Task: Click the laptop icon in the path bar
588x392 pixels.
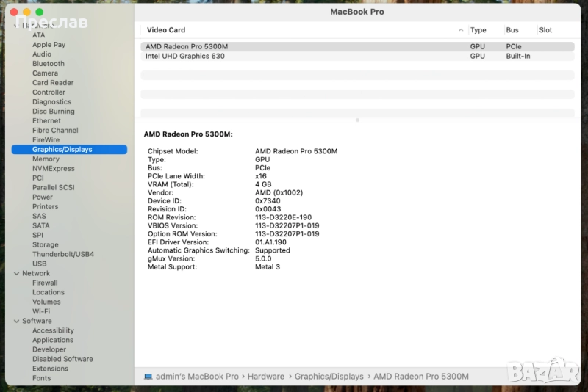Action: [x=148, y=377]
